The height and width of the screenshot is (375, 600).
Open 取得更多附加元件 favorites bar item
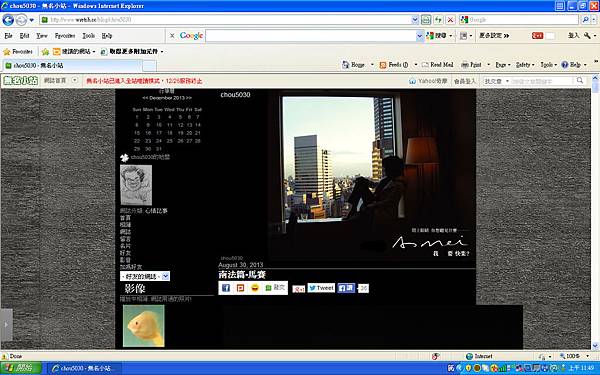pyautogui.click(x=132, y=52)
